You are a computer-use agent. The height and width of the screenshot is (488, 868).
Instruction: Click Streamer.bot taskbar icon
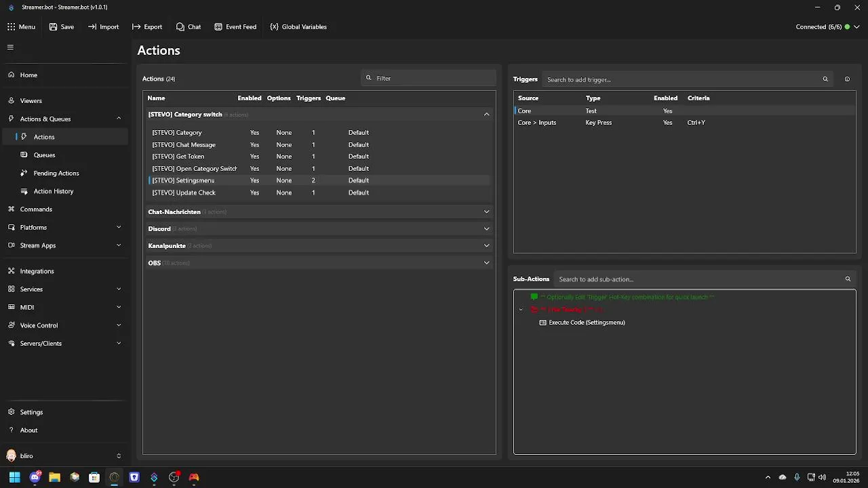154,477
